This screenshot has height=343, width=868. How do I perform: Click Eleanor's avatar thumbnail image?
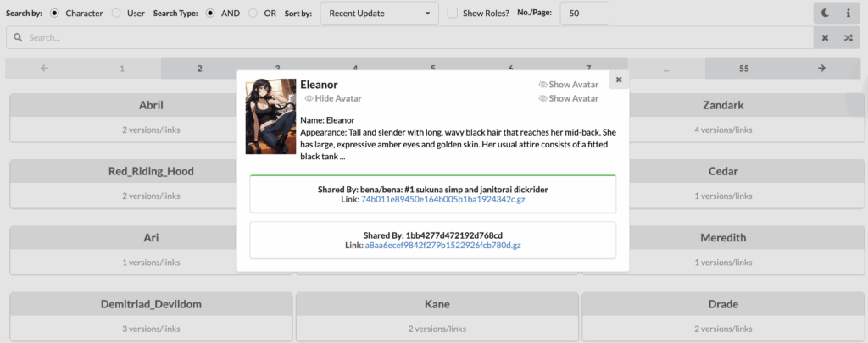click(x=270, y=117)
